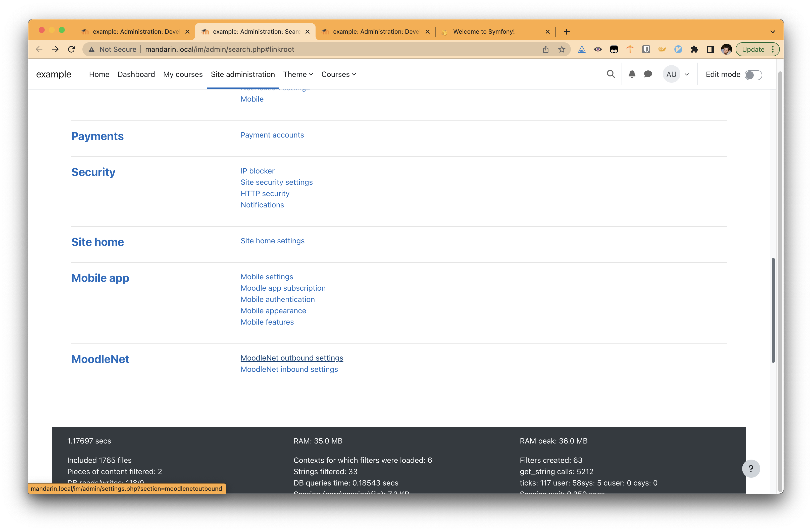Switch to the first Administration: Devel tab

[x=135, y=31]
